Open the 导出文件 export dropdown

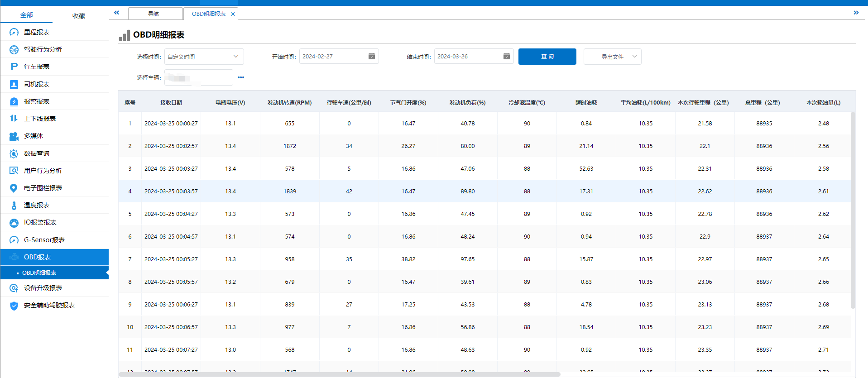[x=612, y=57]
